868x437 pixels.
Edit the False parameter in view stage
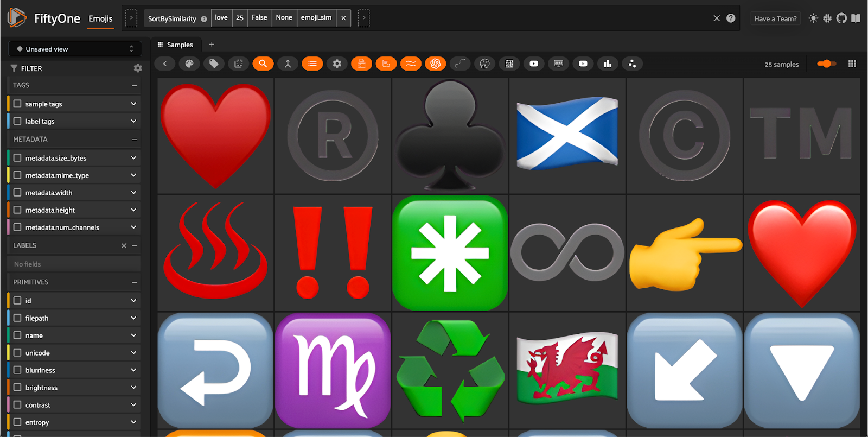[259, 17]
